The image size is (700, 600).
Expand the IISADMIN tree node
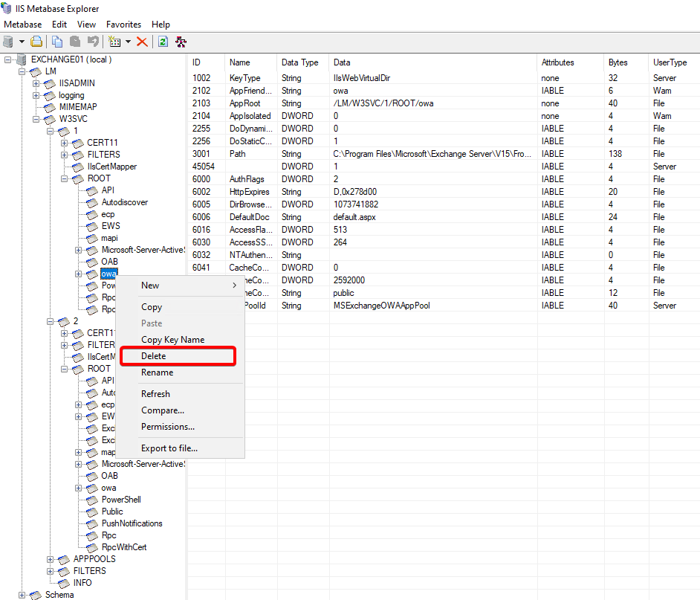tap(36, 83)
